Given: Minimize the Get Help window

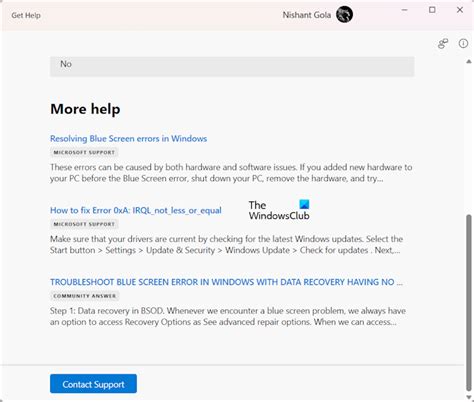Looking at the screenshot, I should [x=404, y=10].
